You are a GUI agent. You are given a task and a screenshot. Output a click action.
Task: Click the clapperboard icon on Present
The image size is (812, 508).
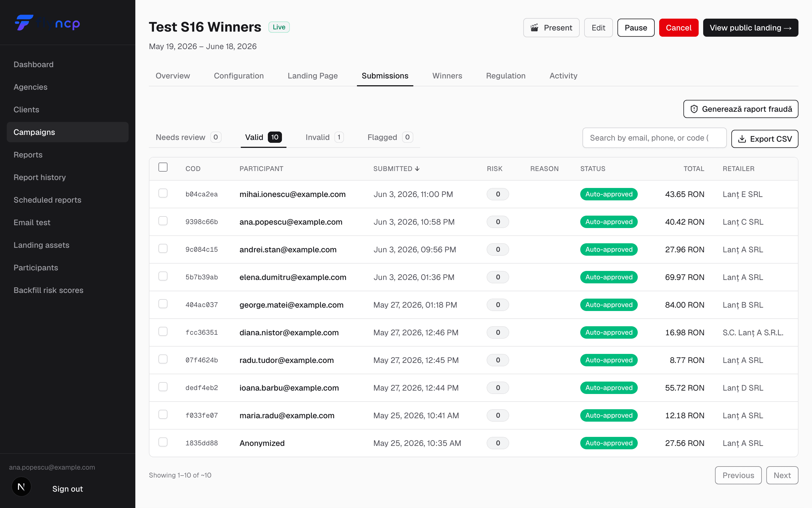(534, 28)
